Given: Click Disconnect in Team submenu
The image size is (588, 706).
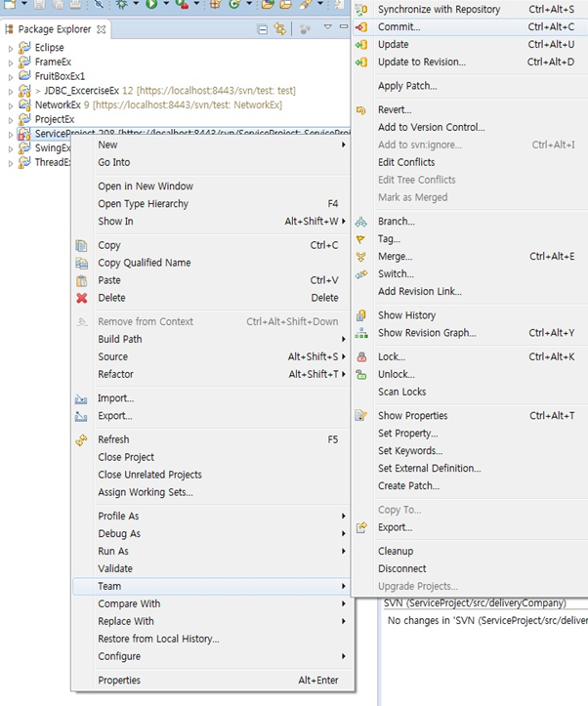Looking at the screenshot, I should click(471, 568).
